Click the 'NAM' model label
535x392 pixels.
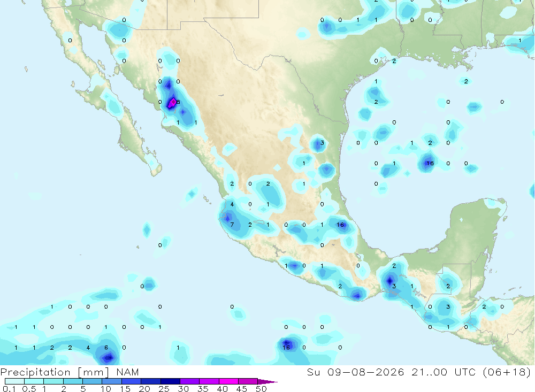(127, 372)
